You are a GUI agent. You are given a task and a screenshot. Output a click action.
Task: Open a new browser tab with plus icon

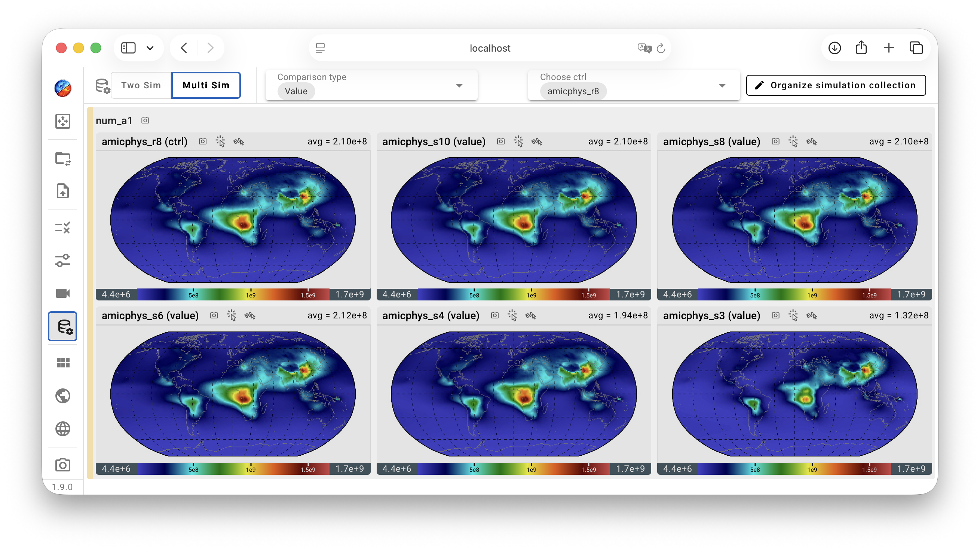click(x=889, y=48)
